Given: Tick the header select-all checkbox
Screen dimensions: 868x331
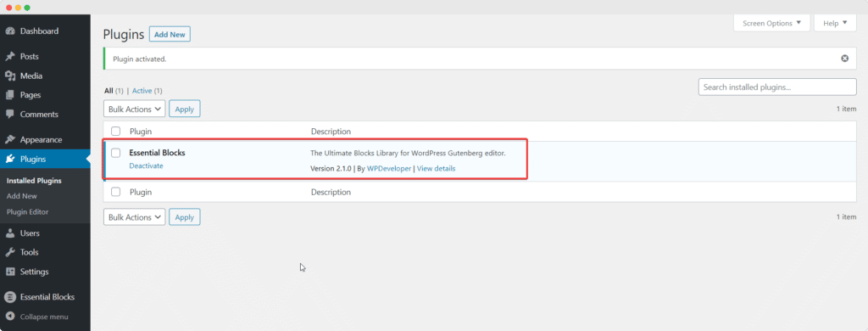Looking at the screenshot, I should pyautogui.click(x=115, y=132).
